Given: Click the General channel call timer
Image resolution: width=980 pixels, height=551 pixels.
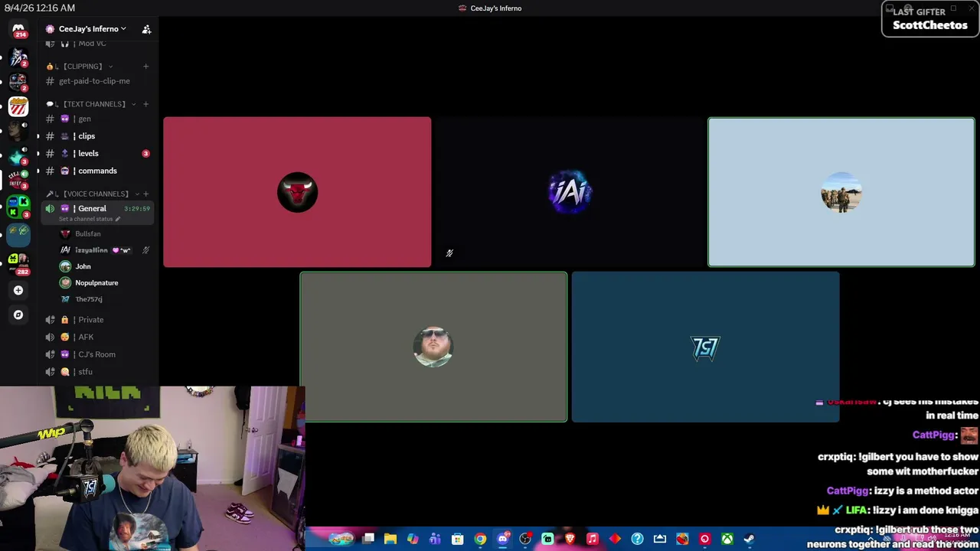Looking at the screenshot, I should pyautogui.click(x=137, y=209).
